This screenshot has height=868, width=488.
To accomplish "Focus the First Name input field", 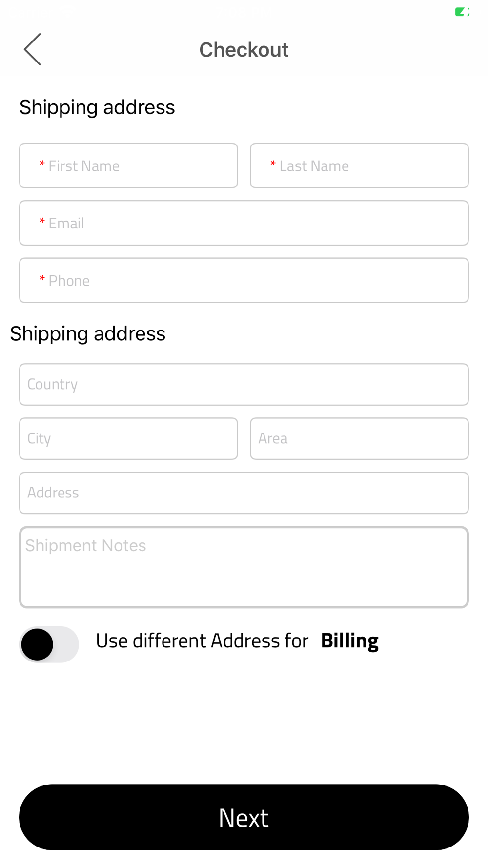I will [x=128, y=165].
